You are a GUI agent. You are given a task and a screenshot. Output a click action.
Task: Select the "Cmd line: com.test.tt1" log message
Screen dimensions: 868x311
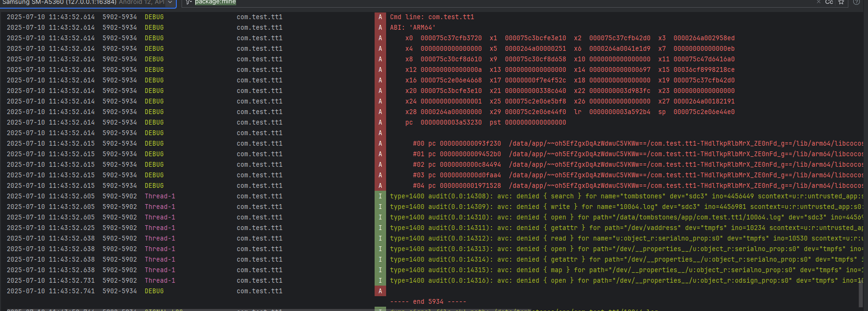point(432,17)
